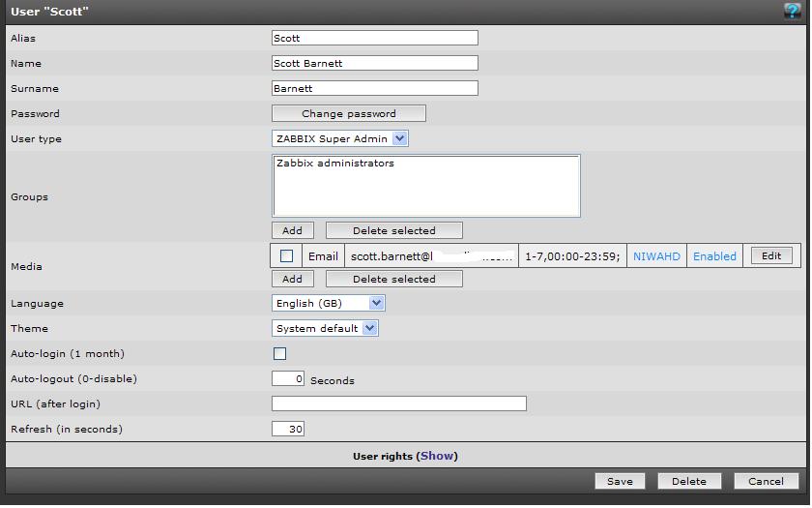Image resolution: width=812 pixels, height=508 pixels.
Task: Open the User type dropdown
Action: coord(341,139)
